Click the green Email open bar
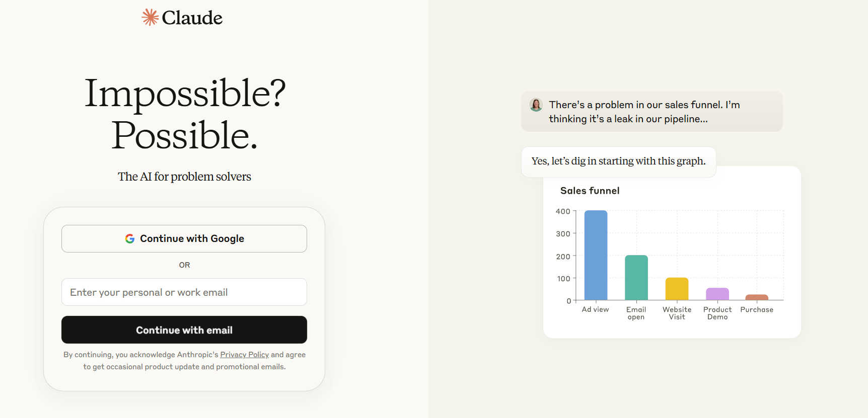Viewport: 868px width, 418px height. [636, 278]
